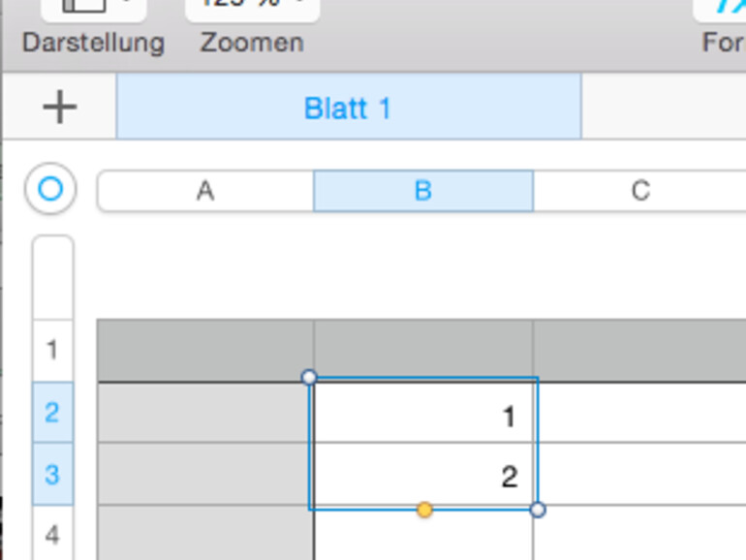The width and height of the screenshot is (746, 560).
Task: Click the empty cell in column C, row 2
Action: pos(639,414)
